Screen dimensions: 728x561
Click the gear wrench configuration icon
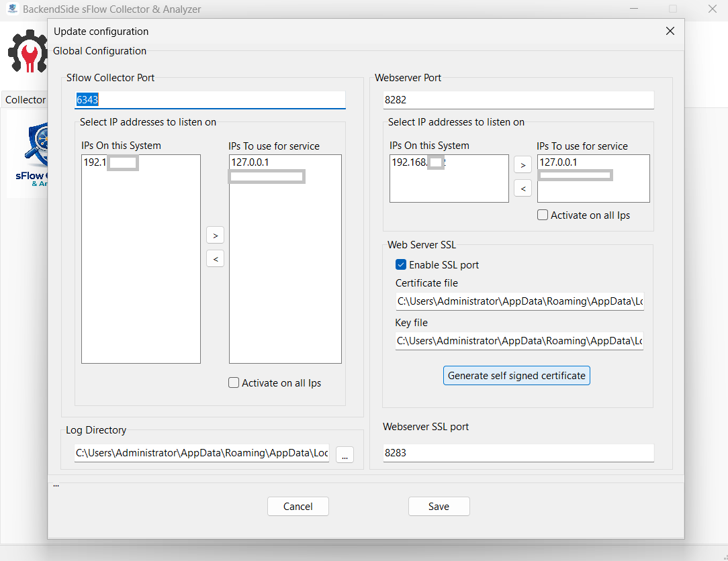27,52
